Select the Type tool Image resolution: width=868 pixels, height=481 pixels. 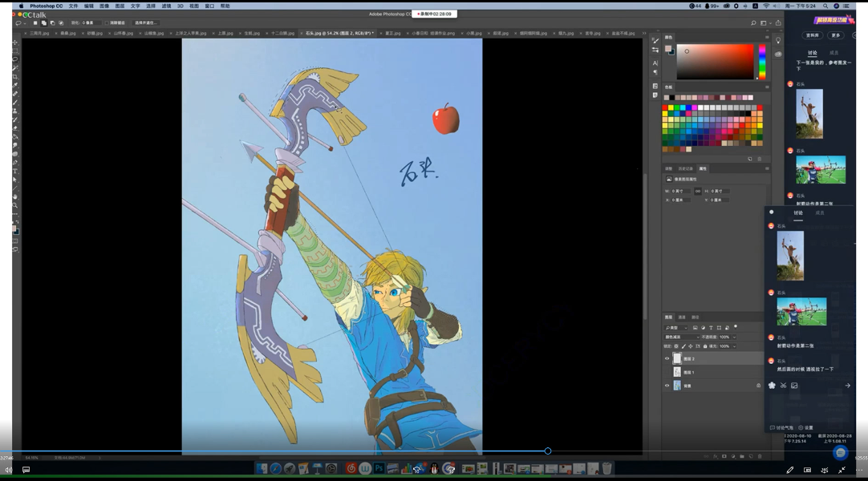pyautogui.click(x=15, y=172)
